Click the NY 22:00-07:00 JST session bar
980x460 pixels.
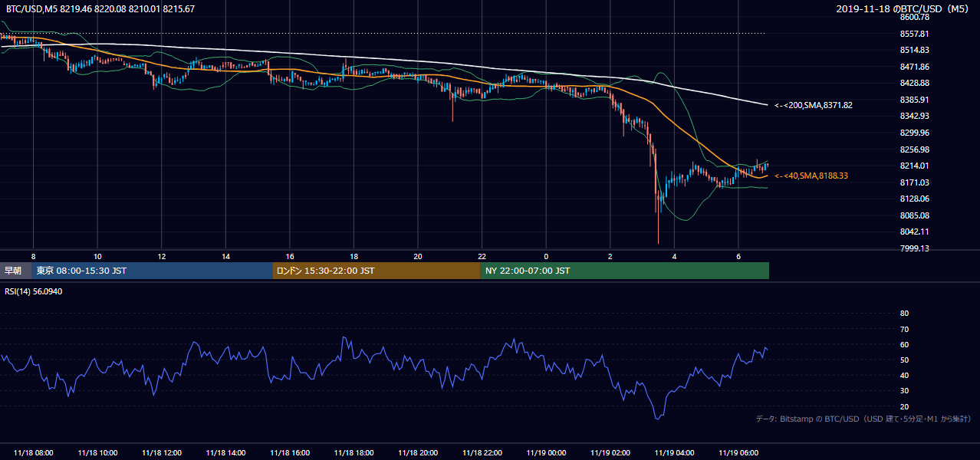click(x=625, y=271)
